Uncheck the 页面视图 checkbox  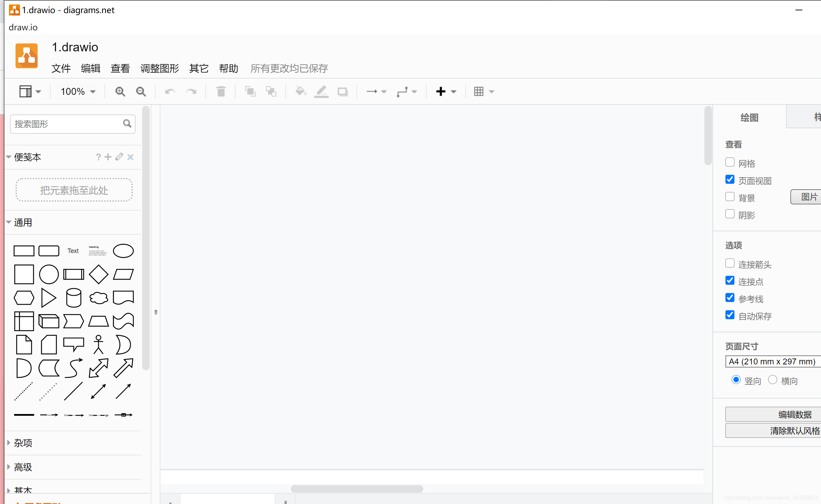coord(730,180)
